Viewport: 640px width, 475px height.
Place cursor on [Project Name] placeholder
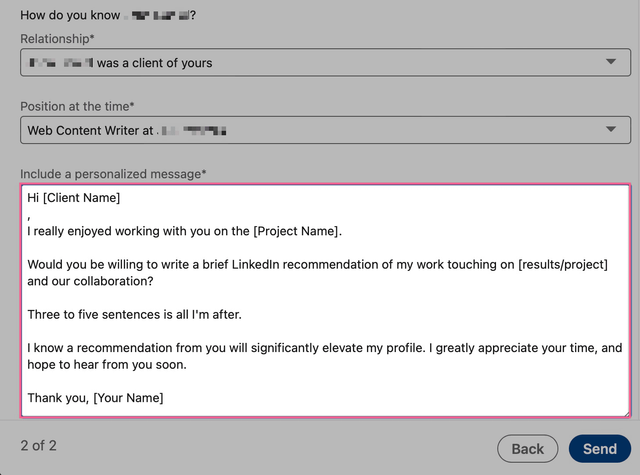(295, 231)
